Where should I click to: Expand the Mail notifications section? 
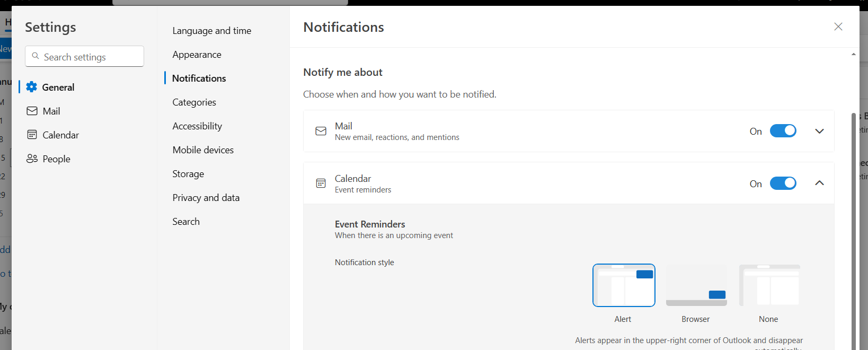819,130
